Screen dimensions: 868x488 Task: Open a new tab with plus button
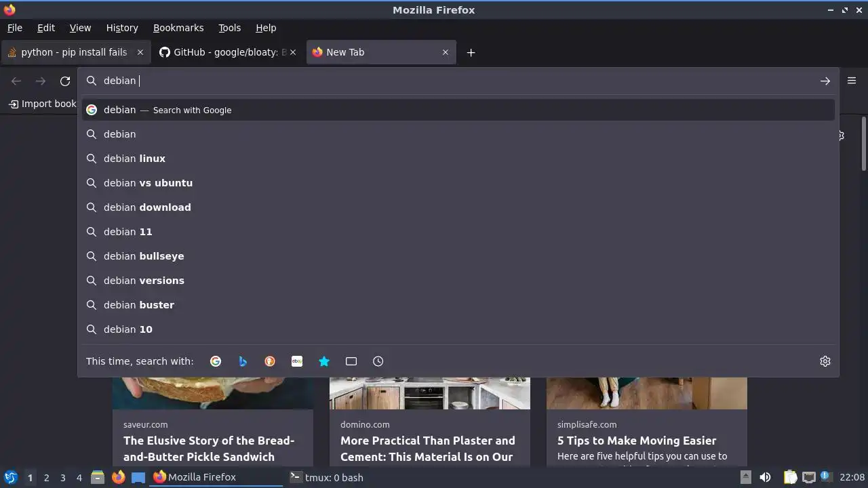[x=471, y=52]
